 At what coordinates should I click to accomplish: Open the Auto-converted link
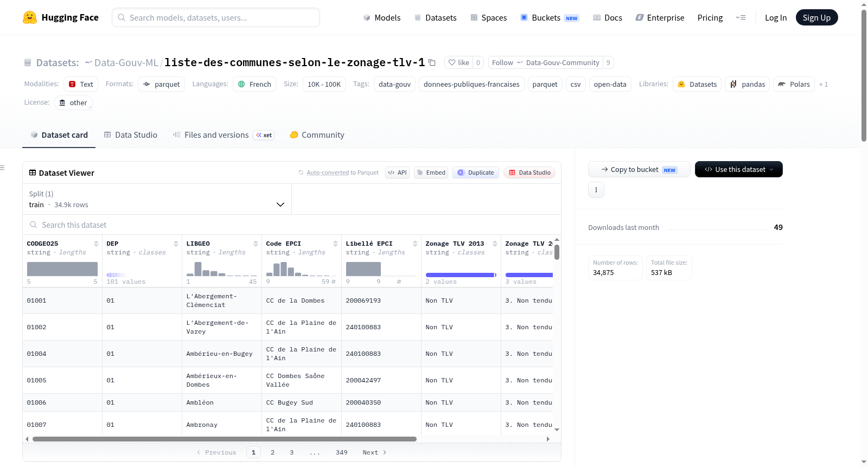coord(328,172)
